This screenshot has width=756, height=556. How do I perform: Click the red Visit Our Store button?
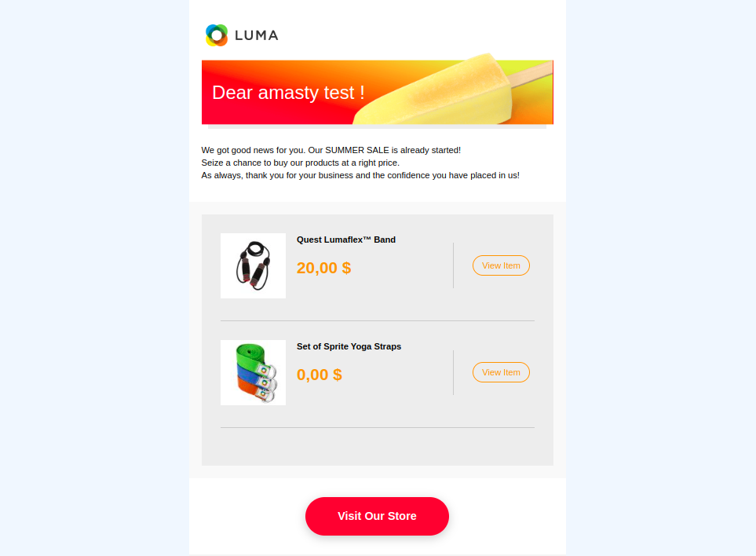pyautogui.click(x=377, y=516)
